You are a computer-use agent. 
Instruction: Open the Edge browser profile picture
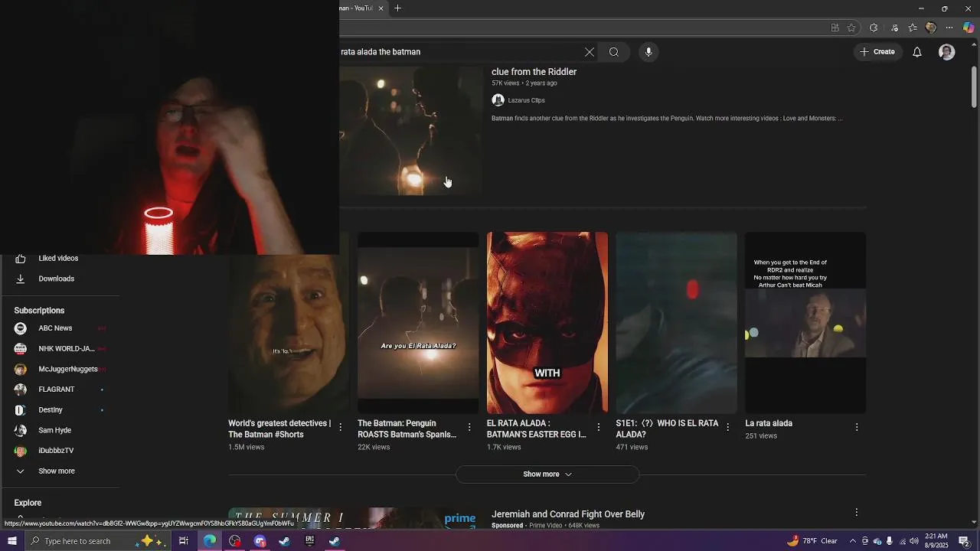click(931, 28)
